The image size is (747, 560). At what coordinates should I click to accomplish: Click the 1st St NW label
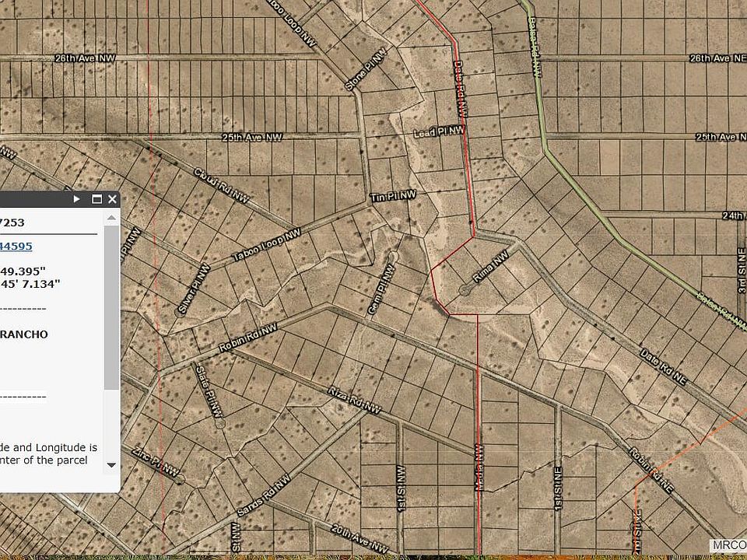click(401, 488)
